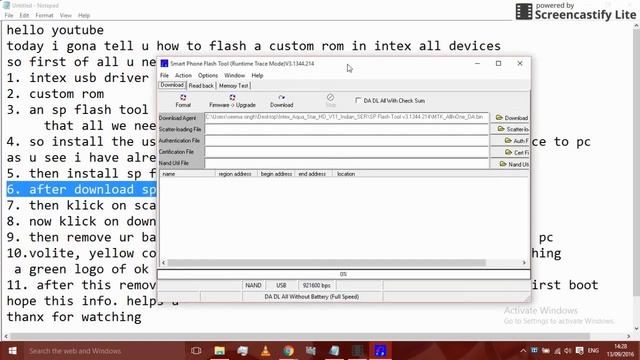Enable DA DL All With Check Sum
The image size is (640, 360).
[x=358, y=100]
